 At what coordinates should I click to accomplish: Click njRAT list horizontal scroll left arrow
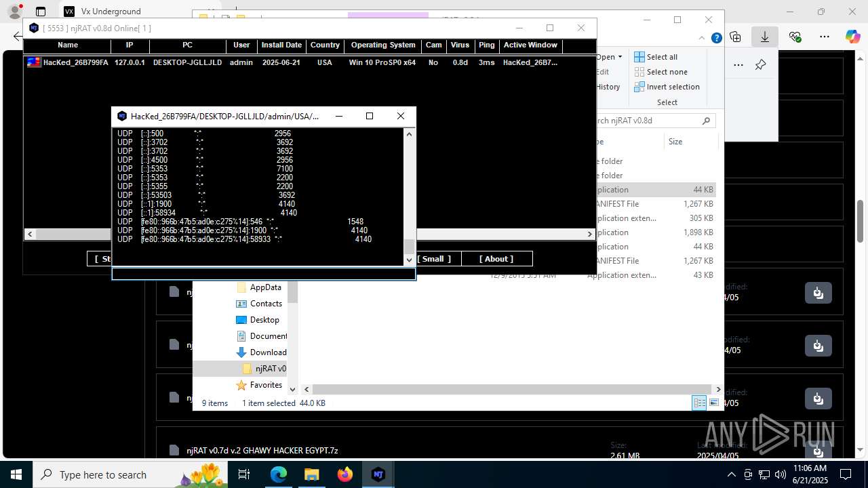(29, 234)
